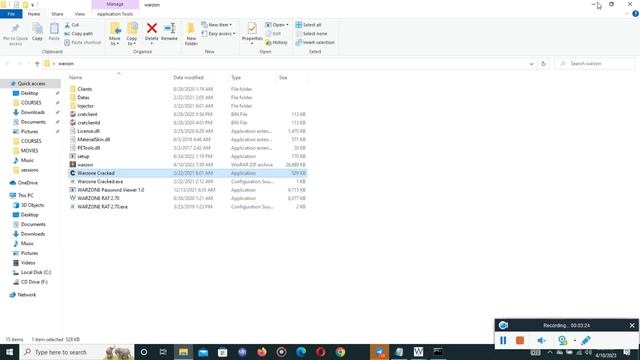640x360 pixels.
Task: Open the Easy access dropdown
Action: [219, 33]
